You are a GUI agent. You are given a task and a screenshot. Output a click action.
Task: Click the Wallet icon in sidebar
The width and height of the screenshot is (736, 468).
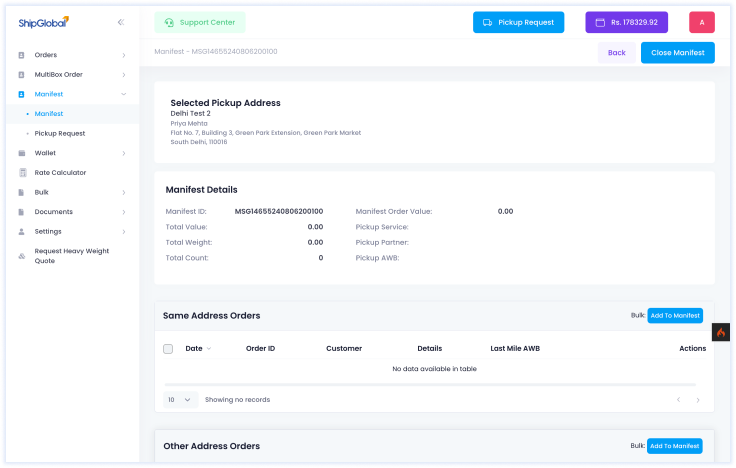[22, 153]
